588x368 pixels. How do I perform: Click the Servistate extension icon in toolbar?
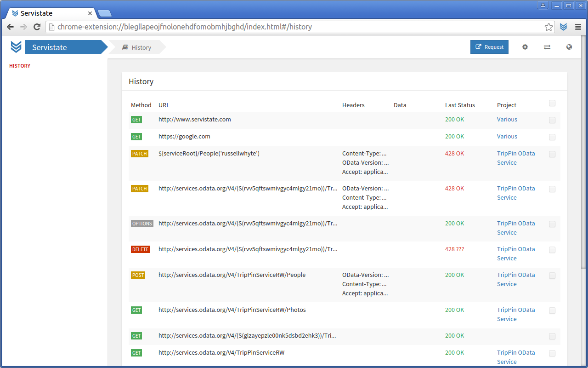click(x=564, y=27)
